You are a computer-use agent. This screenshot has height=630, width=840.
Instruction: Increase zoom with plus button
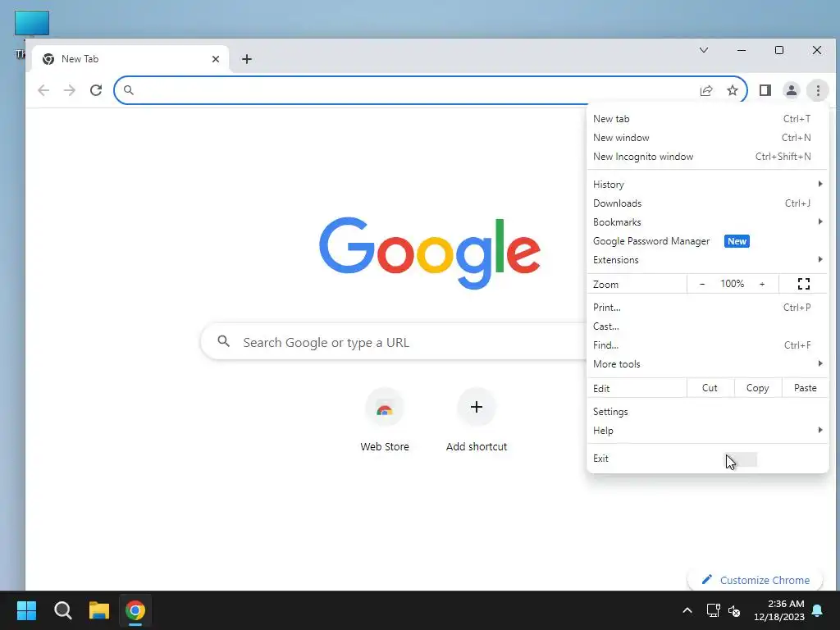pyautogui.click(x=762, y=284)
